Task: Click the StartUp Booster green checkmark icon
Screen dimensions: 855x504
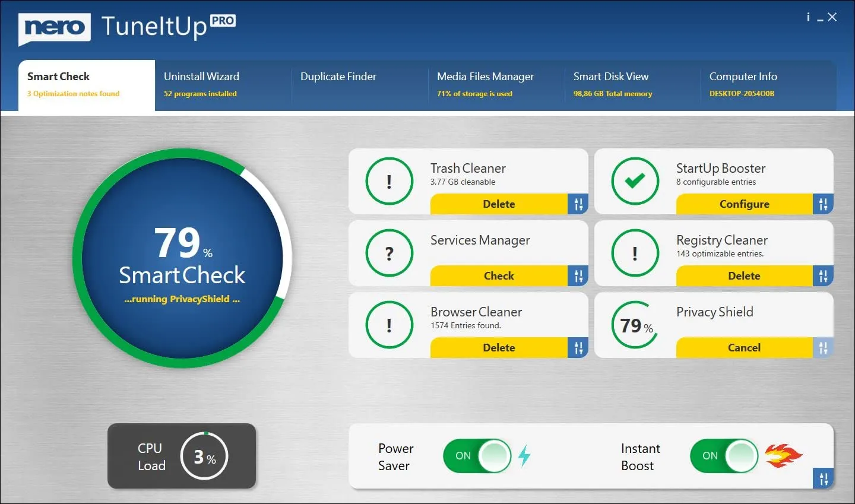Action: (x=635, y=181)
